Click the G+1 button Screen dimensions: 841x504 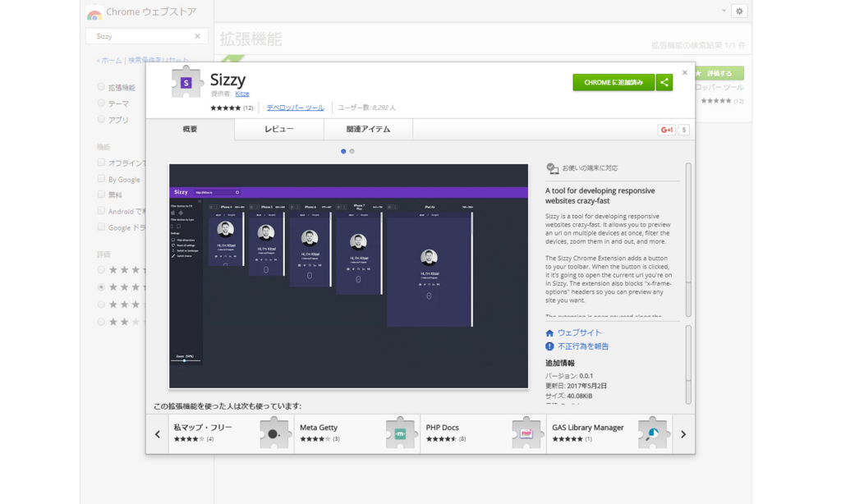point(667,130)
